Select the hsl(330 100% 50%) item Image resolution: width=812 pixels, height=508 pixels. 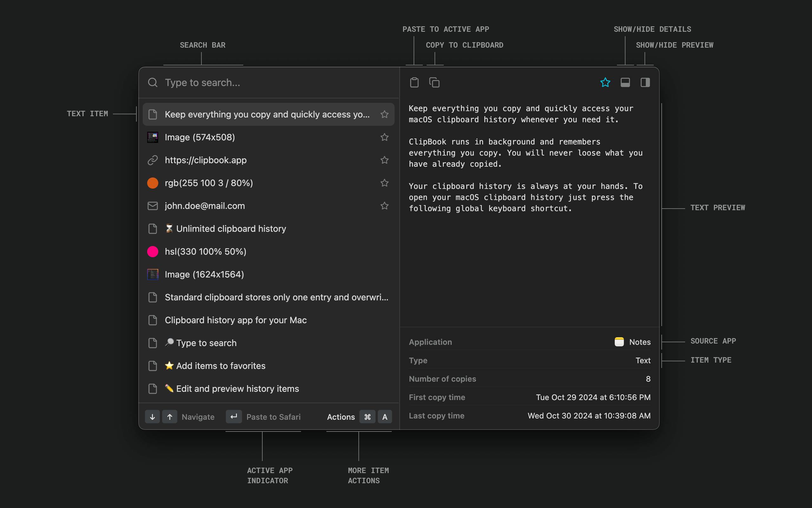[x=268, y=251]
